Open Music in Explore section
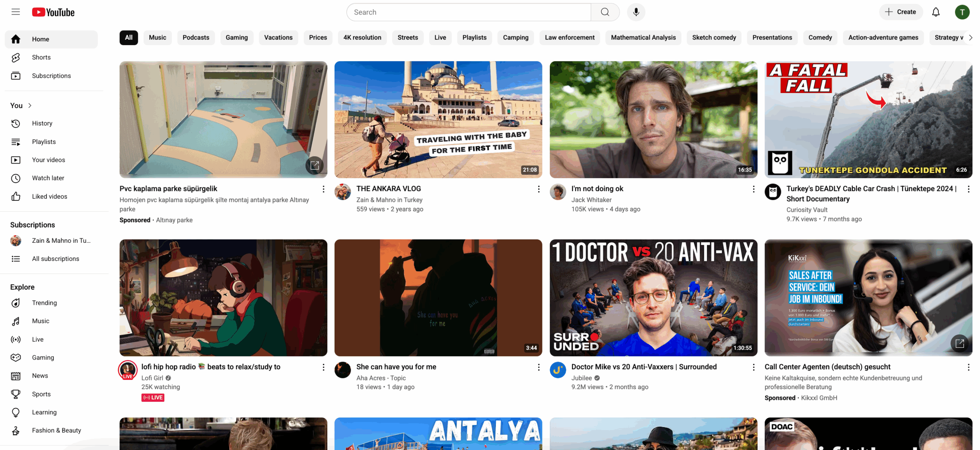Screen dimensions: 980x450 click(x=51, y=321)
